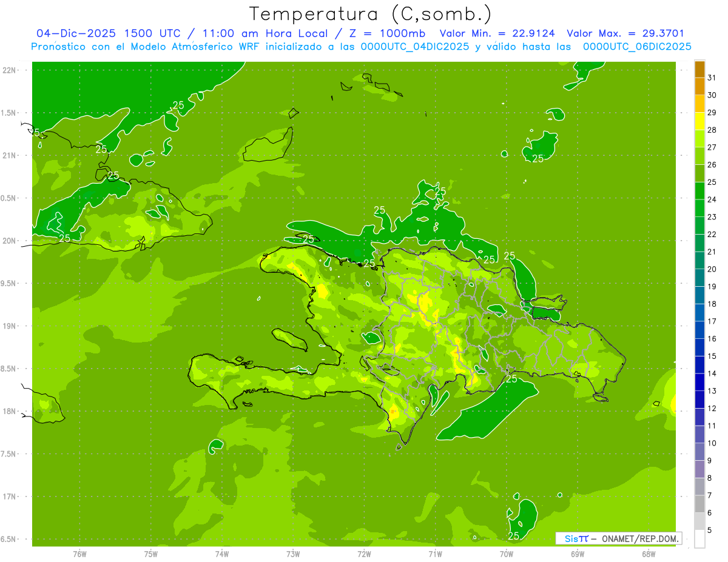The height and width of the screenshot is (562, 728).
Task: Select the blue swatch between 16 and 17
Action: click(x=699, y=330)
